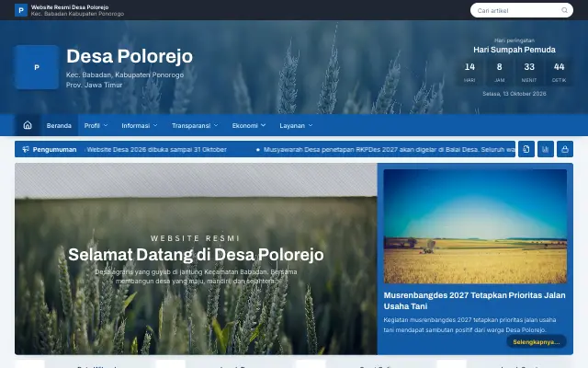The image size is (588, 368).
Task: Click the 'Prov. Jawa Timur' text
Action: point(94,85)
